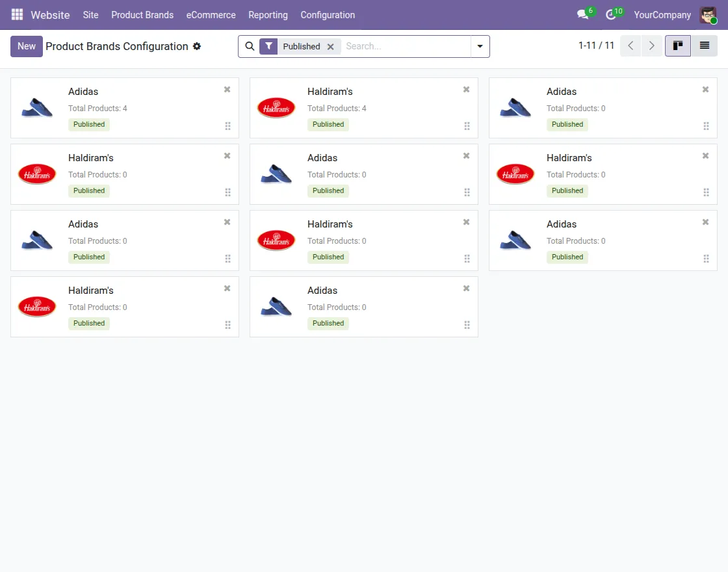This screenshot has height=572, width=728.
Task: Click the Product Brands Configuration title
Action: [x=116, y=46]
